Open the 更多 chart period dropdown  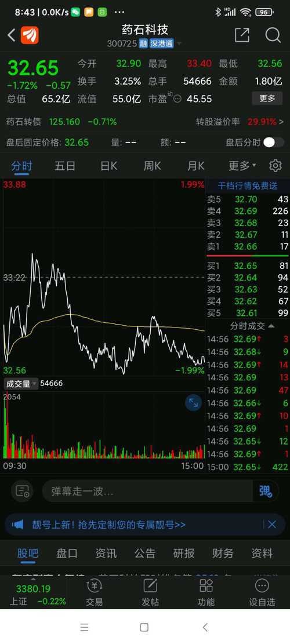(242, 166)
